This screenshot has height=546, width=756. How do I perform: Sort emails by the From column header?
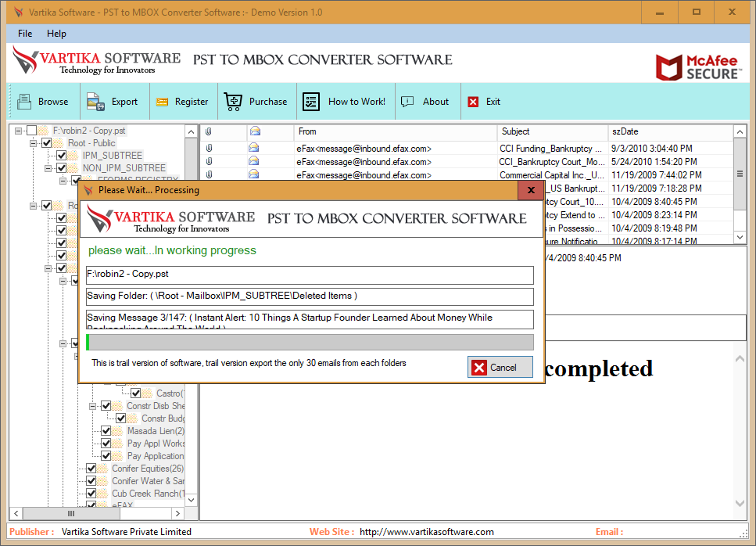coord(396,131)
